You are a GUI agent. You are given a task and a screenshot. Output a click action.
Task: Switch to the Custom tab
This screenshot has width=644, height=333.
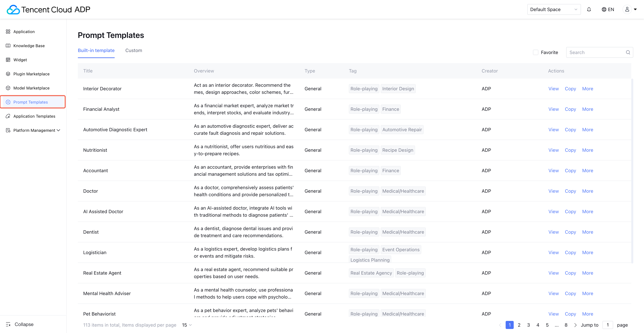click(133, 51)
